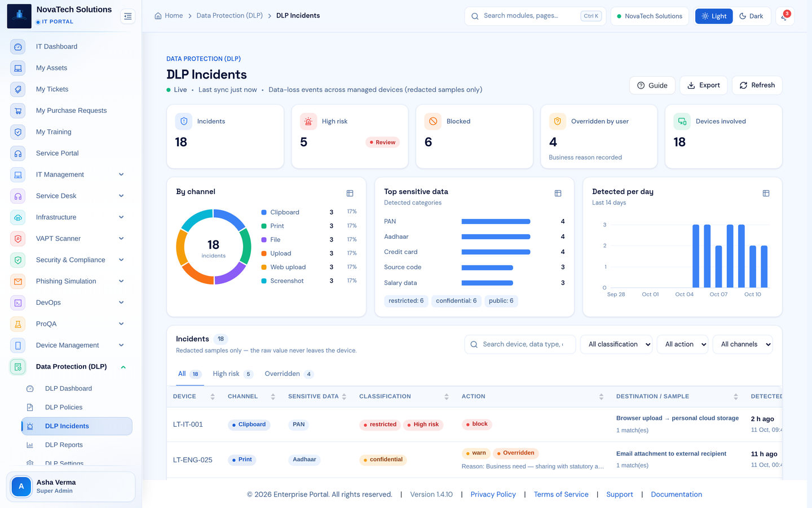Click the DevOps terminal icon
The image size is (812, 508).
(18, 303)
